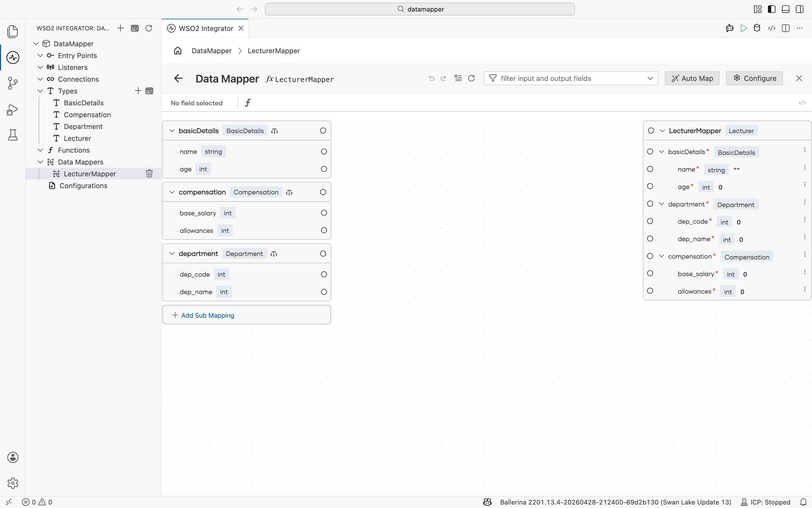This screenshot has height=508, width=812.
Task: Select output port of output name field
Action: click(x=650, y=169)
